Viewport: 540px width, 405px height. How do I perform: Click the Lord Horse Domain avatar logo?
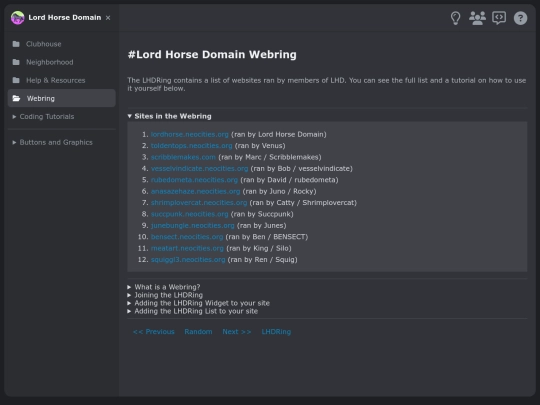pos(18,18)
